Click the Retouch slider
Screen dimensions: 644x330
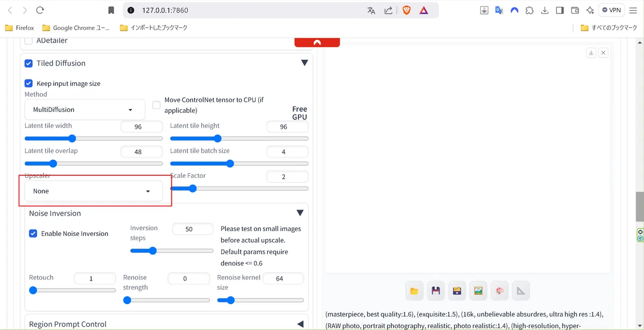(x=72, y=290)
